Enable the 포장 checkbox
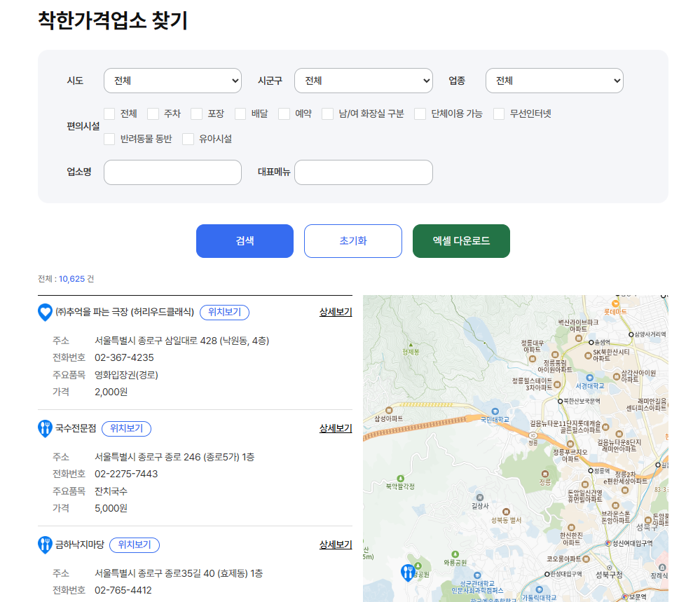Screen dimensions: 700x602 (196, 114)
